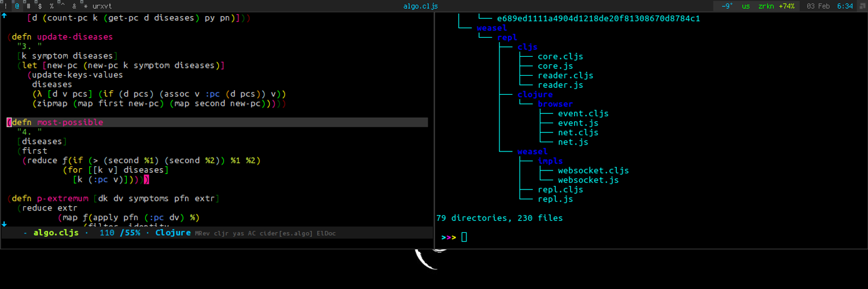Click websocket.cljs in the terminal tree
The image size is (868, 289).
(593, 171)
